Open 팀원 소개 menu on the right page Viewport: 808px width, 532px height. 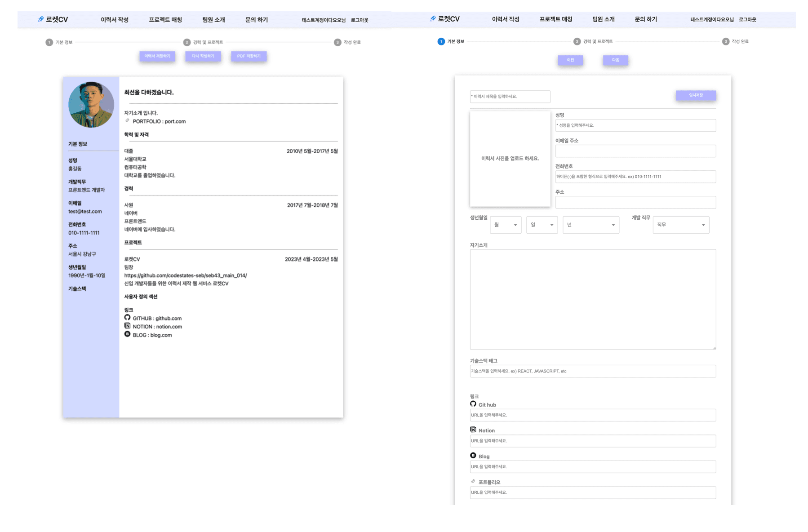click(603, 19)
